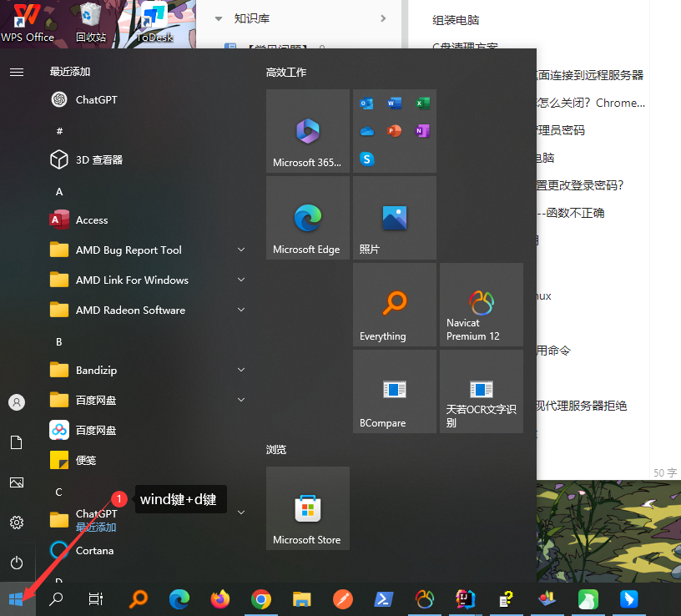Open the Microsoft 365 tile

[x=307, y=131]
